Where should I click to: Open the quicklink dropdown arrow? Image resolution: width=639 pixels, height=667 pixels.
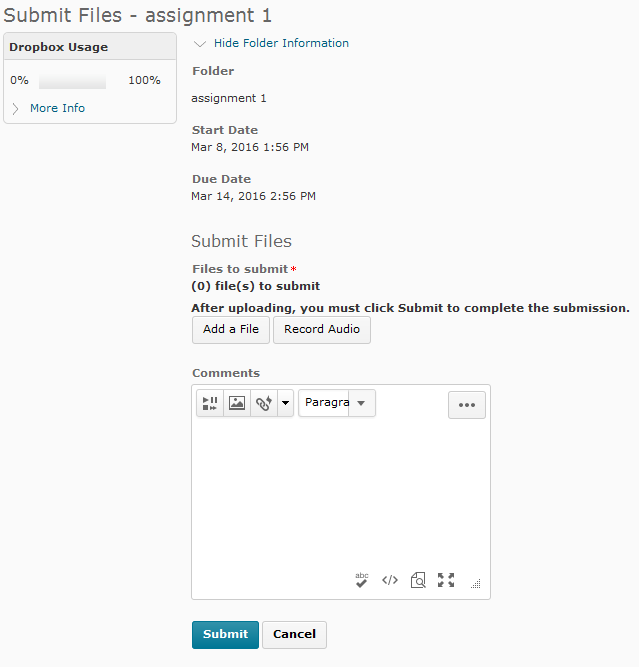[x=285, y=403]
